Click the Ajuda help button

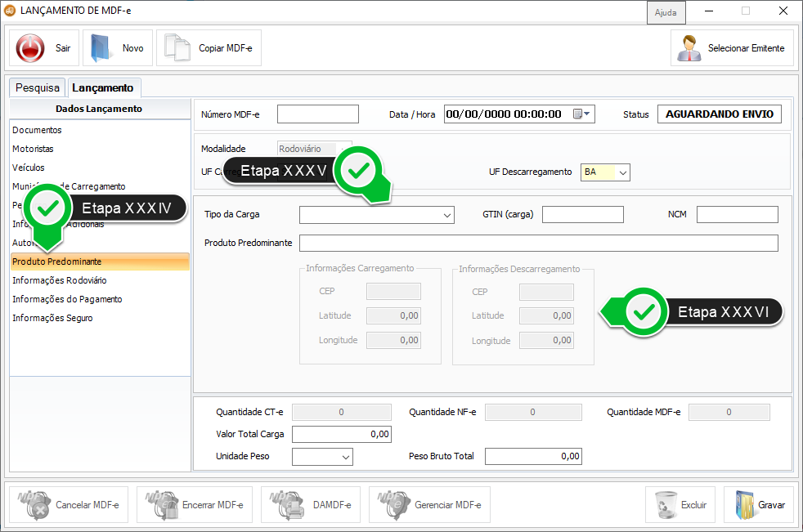666,12
